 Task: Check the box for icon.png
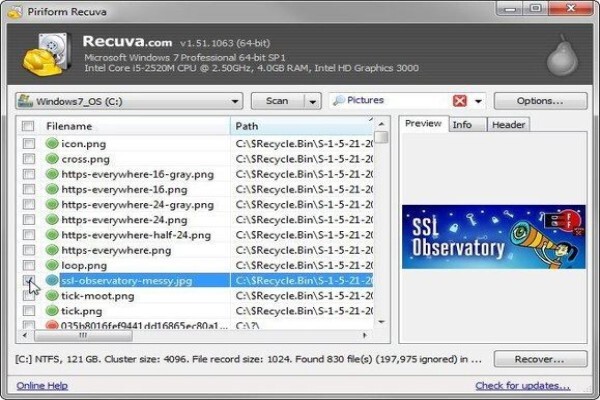click(x=29, y=144)
